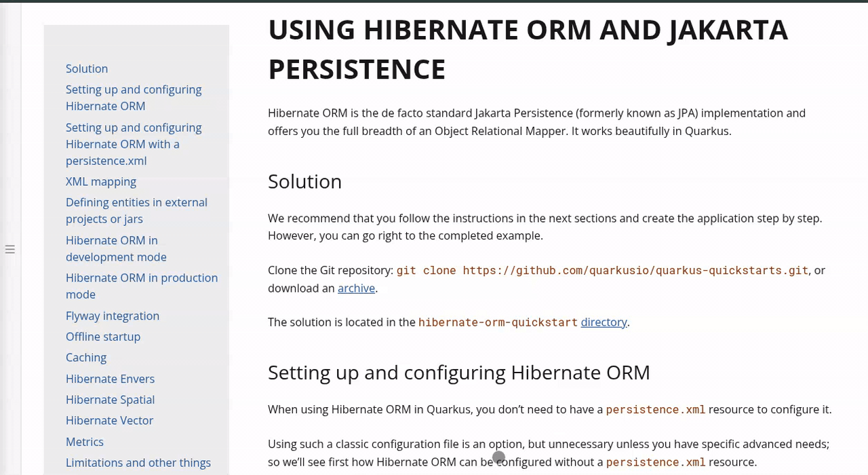Download the archive link
The height and width of the screenshot is (475, 868).
point(356,288)
